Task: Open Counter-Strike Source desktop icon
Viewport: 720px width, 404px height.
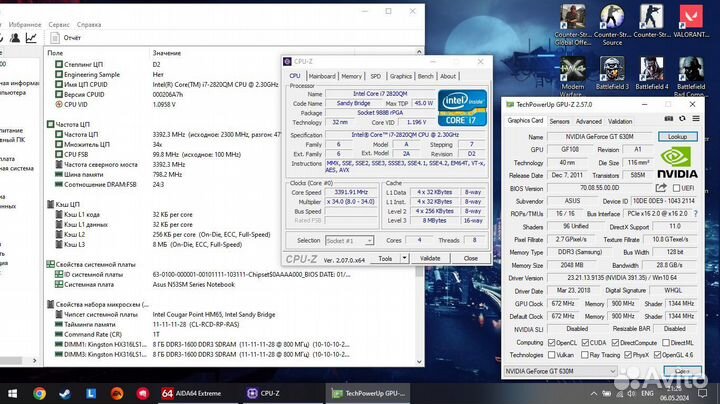Action: coord(612,25)
